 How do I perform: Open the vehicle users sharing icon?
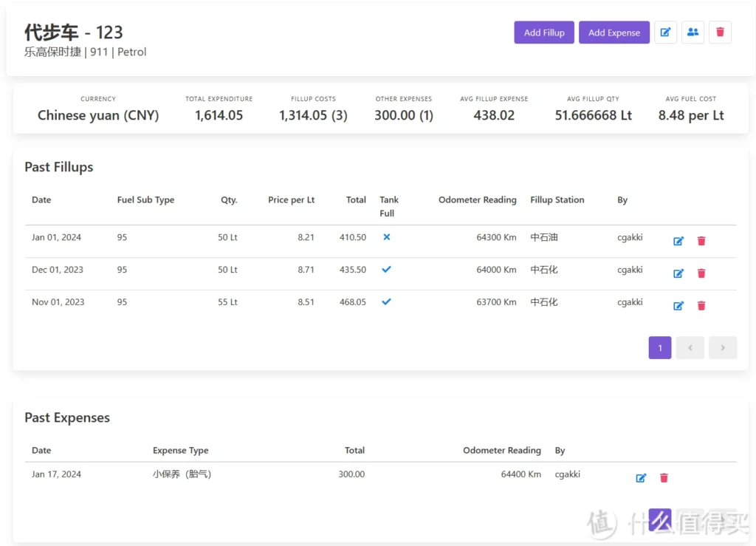click(693, 33)
